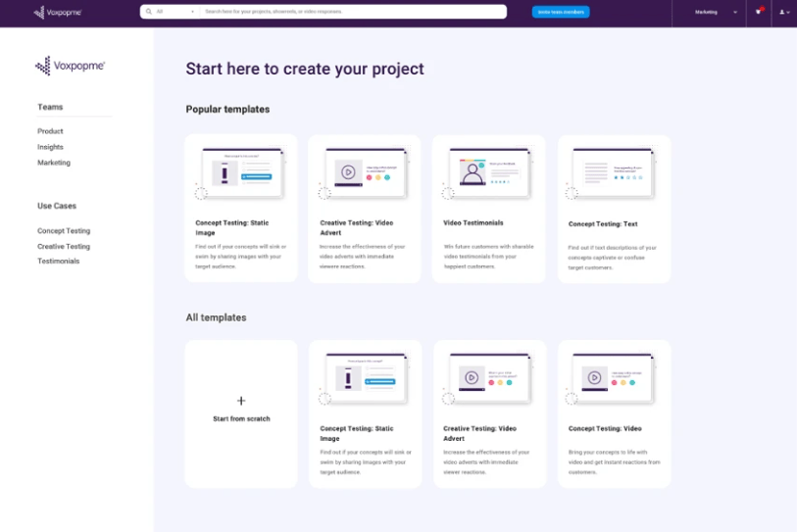Select Product in the Teams sidebar
Viewport: 797px width, 532px height.
coord(50,131)
